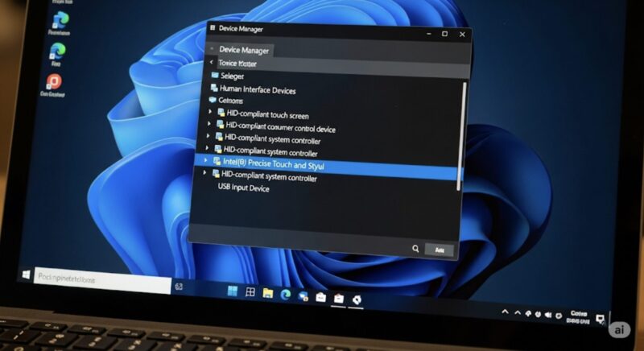Expand the HID-compliant touch screen node

point(210,111)
